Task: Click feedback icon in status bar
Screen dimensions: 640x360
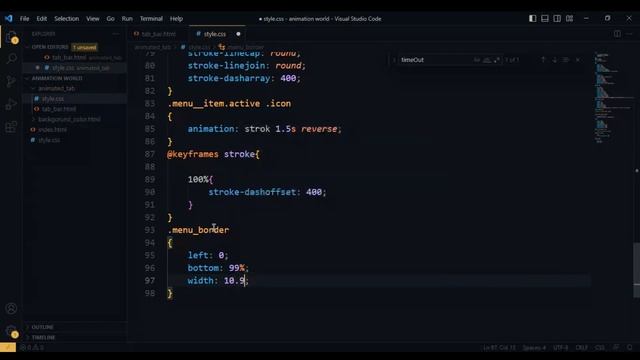Action: tap(616, 347)
